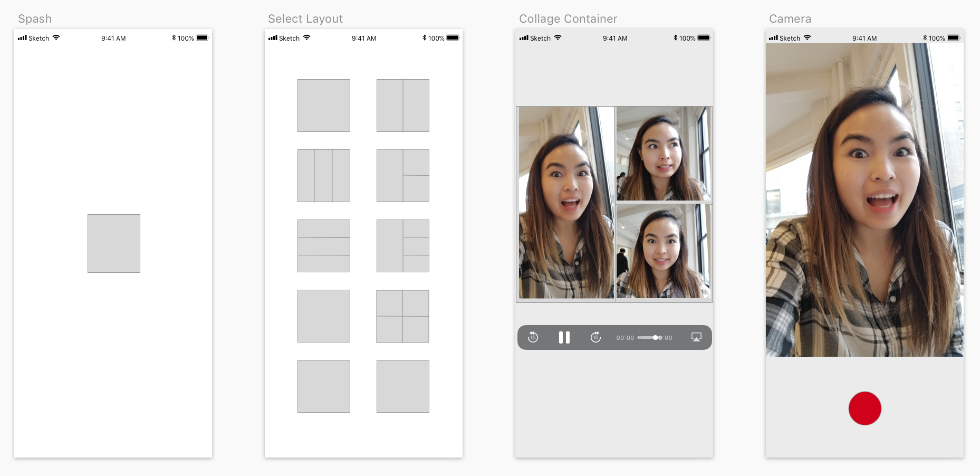Open AirPlay output from the playback bar

click(697, 337)
